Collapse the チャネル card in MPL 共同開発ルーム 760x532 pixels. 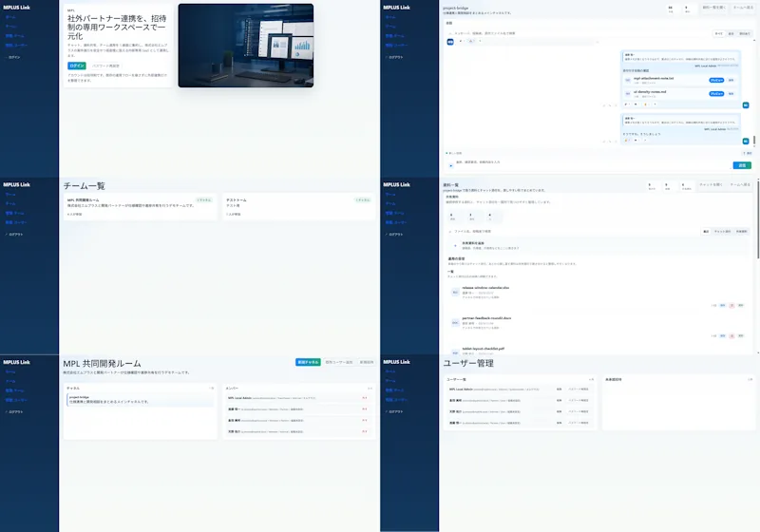pos(212,389)
